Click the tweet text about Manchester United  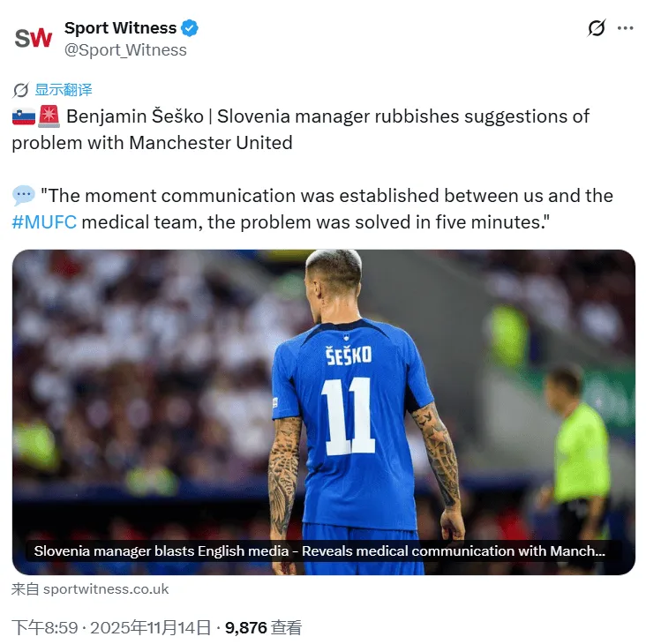click(x=301, y=130)
